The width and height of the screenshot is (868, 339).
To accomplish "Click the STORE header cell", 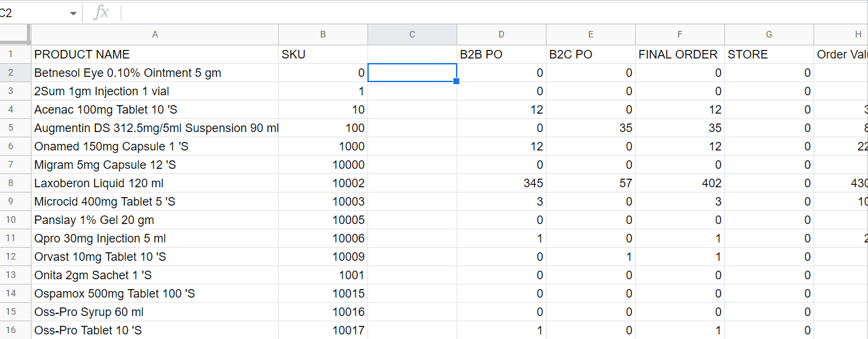I will tap(769, 55).
